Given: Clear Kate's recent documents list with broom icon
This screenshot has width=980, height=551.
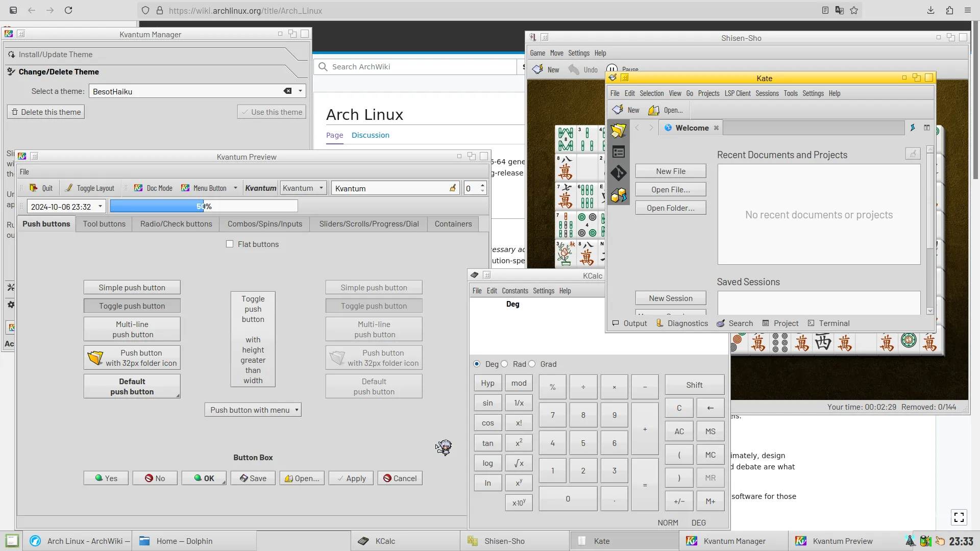Looking at the screenshot, I should point(913,154).
